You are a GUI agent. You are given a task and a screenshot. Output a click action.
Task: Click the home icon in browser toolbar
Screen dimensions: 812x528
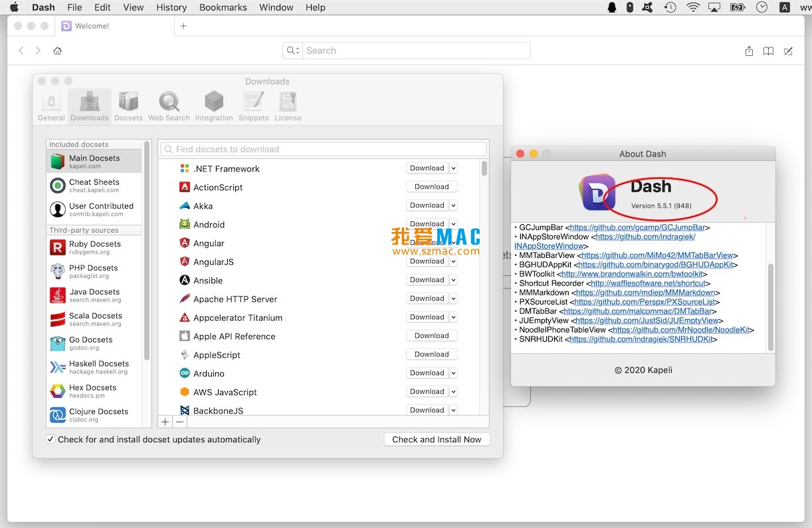tap(58, 51)
